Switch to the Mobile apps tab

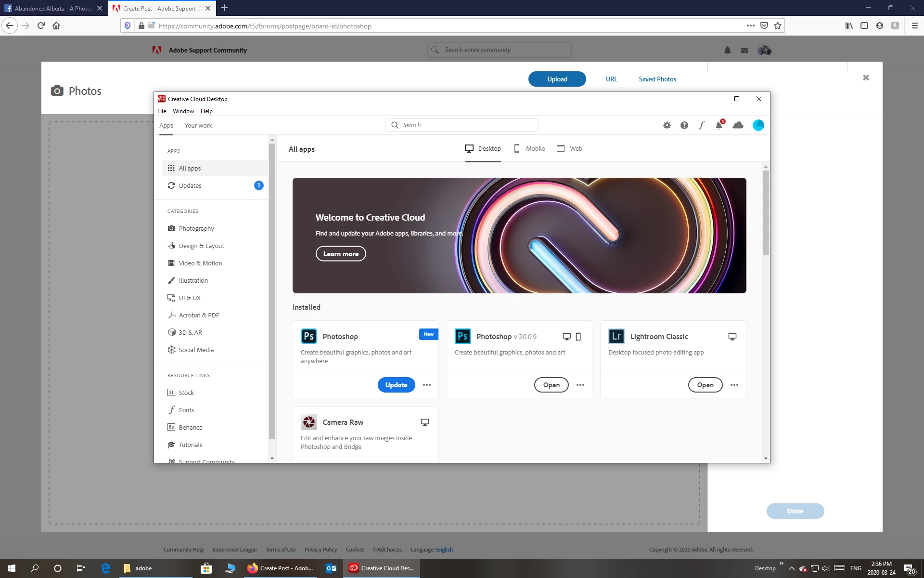coord(529,148)
